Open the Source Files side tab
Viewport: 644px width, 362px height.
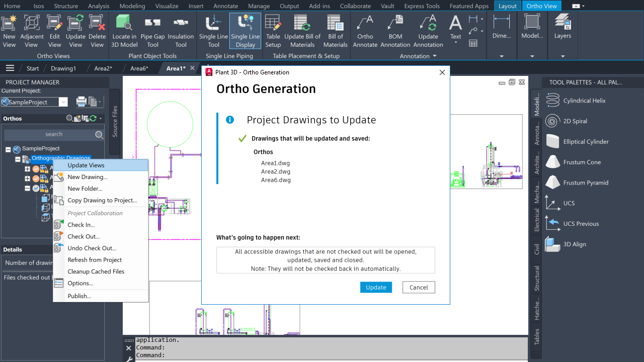click(x=115, y=122)
